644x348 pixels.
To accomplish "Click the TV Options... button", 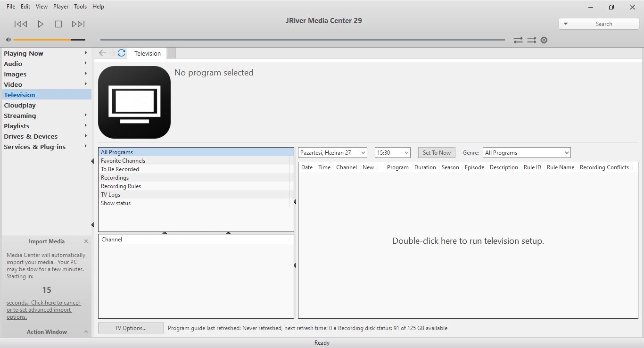I will point(131,328).
